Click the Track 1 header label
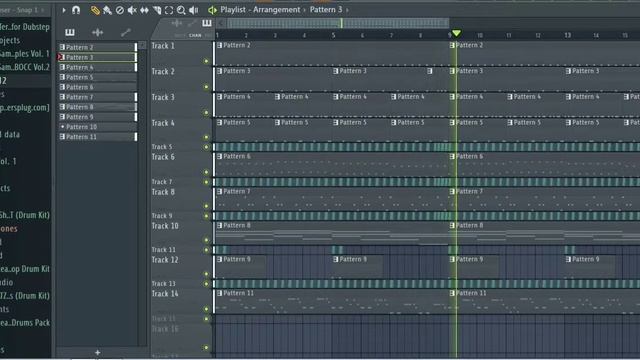Image resolution: width=640 pixels, height=360 pixels. pos(163,46)
